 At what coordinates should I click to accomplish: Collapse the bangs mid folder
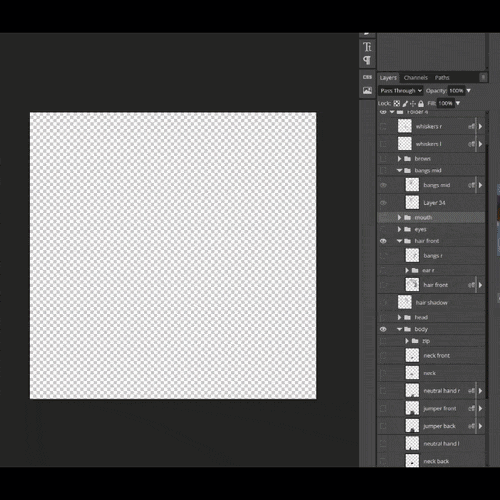click(x=399, y=170)
